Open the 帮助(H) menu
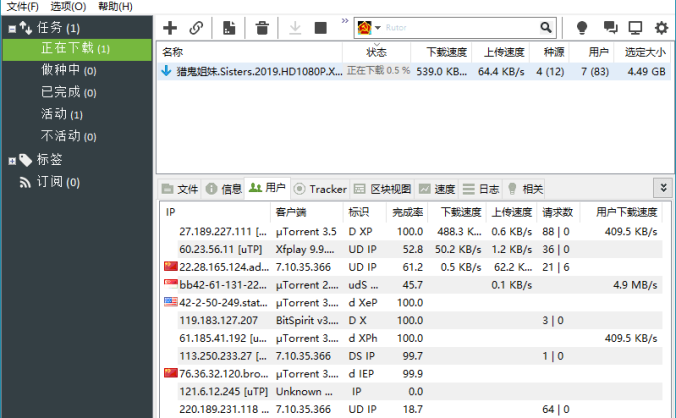The image size is (676, 418). 115,6
